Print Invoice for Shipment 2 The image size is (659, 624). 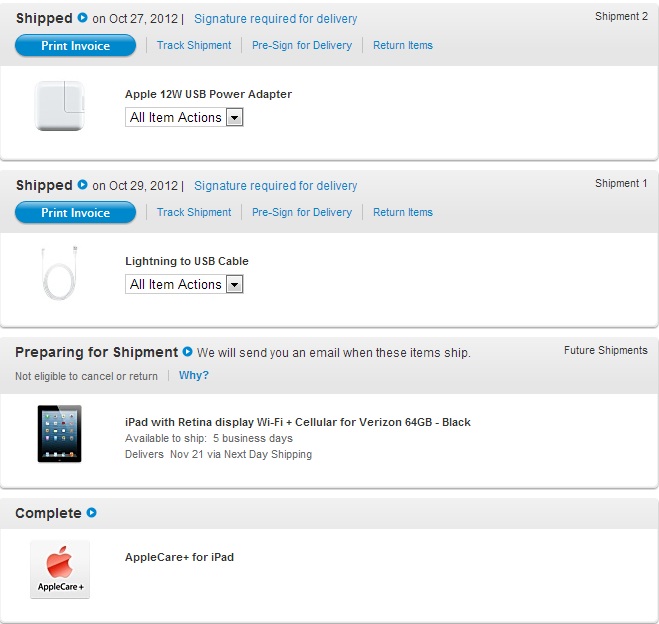point(76,45)
